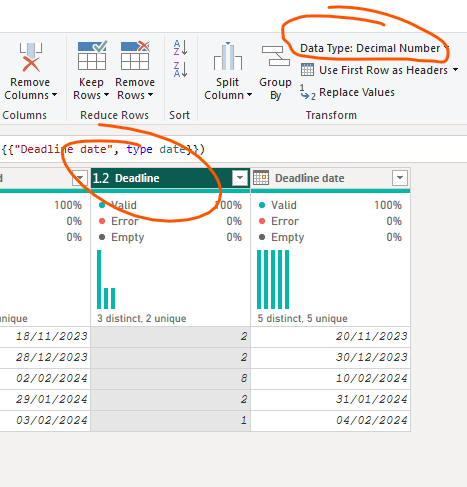467x487 pixels.
Task: Sort ascending with the A-Z icon
Action: click(180, 48)
